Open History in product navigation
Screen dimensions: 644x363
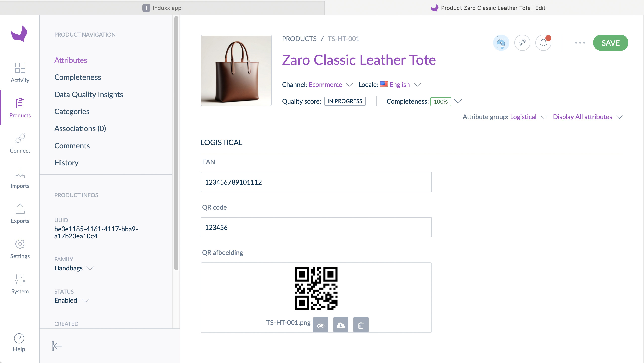66,163
